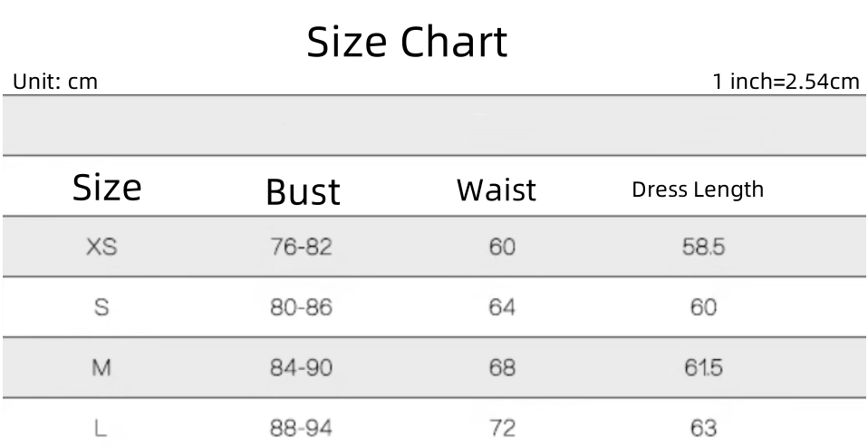Image resolution: width=868 pixels, height=447 pixels.
Task: Click bust value 84-90
Action: [x=302, y=368]
